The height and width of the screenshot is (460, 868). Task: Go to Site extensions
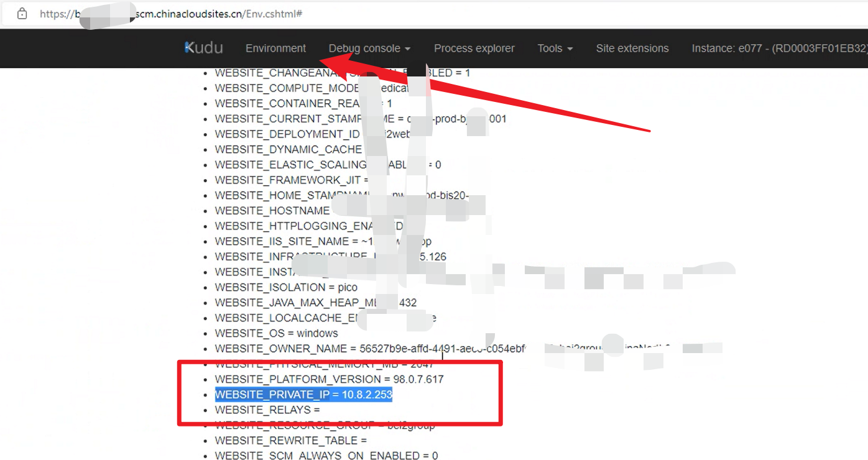coord(632,48)
